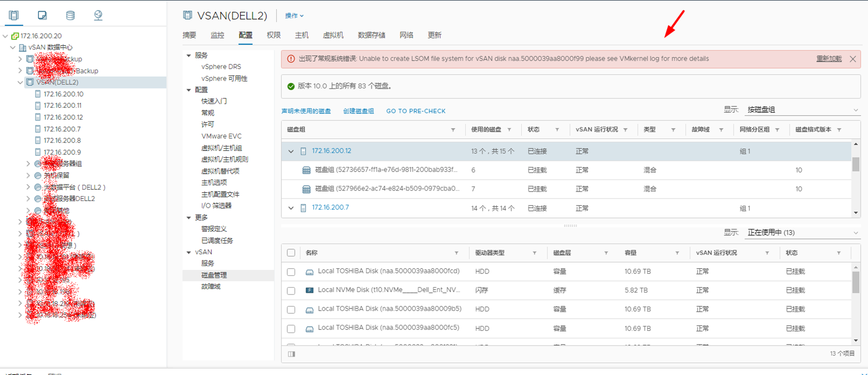Select VMware EVC in config menu
This screenshot has width=868, height=375.
[x=221, y=136]
